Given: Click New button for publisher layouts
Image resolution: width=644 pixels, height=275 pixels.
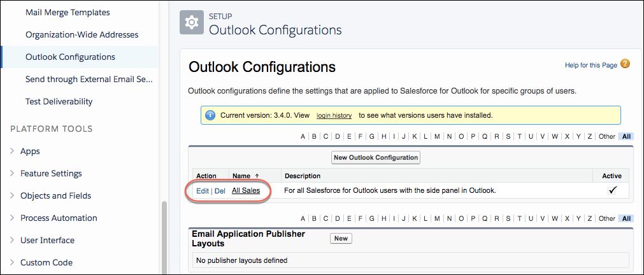Looking at the screenshot, I should point(341,239).
